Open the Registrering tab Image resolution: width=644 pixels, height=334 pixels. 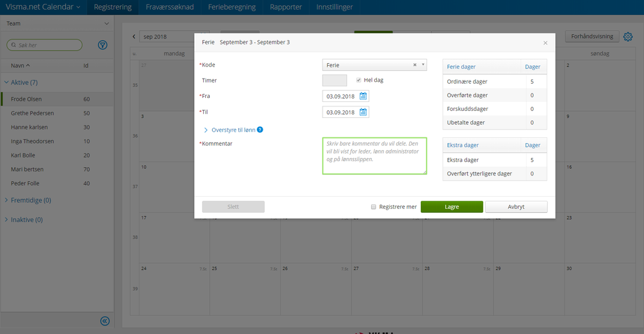[112, 7]
